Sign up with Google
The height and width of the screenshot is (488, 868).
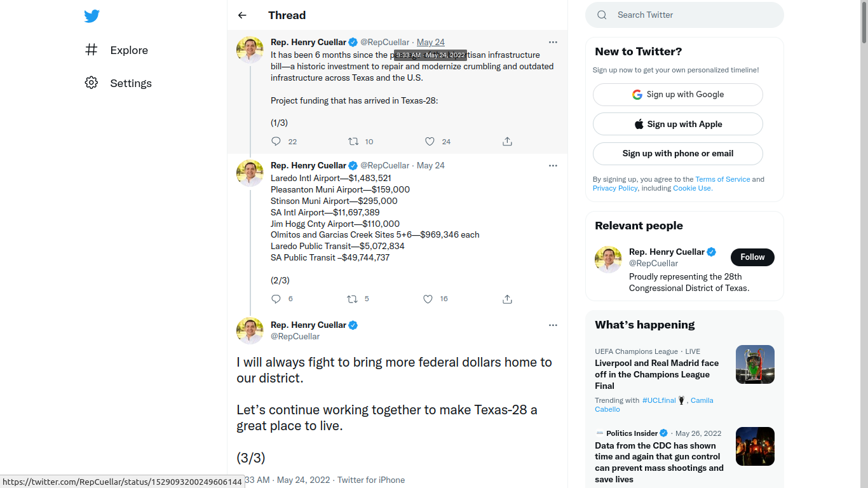tap(678, 95)
